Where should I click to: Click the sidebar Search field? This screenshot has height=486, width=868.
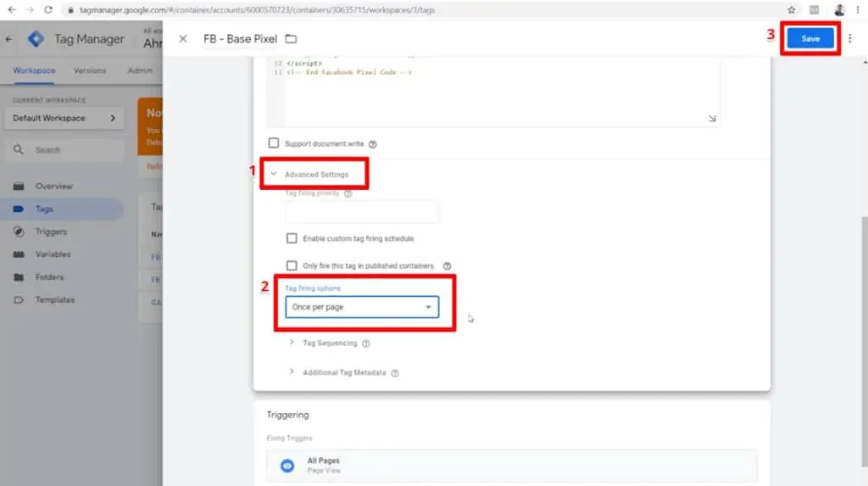pos(64,150)
